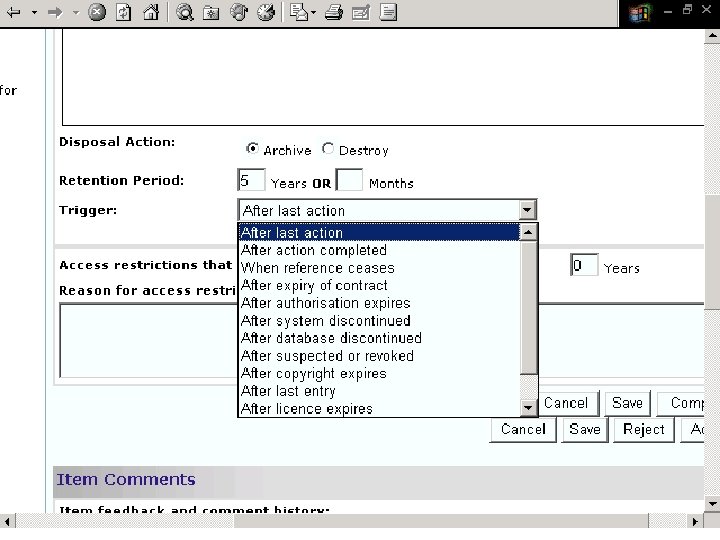The image size is (720, 540).
Task: Open the History clock icon
Action: (x=266, y=12)
